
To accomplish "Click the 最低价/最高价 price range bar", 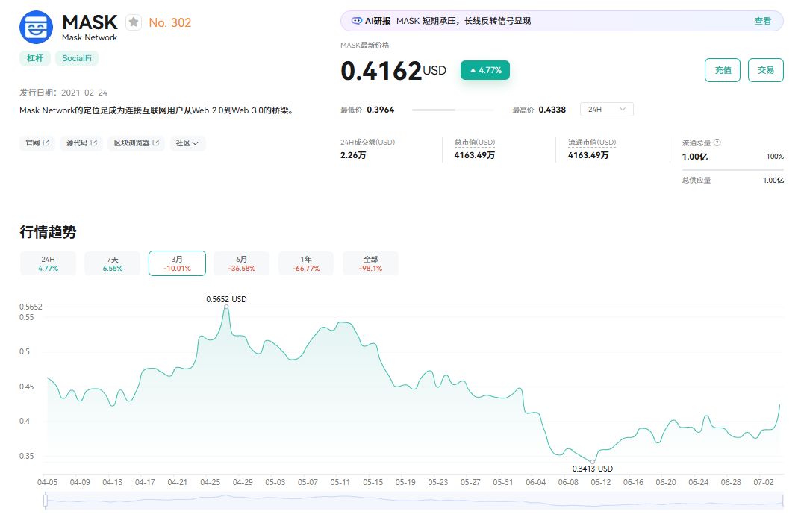I will pos(452,110).
